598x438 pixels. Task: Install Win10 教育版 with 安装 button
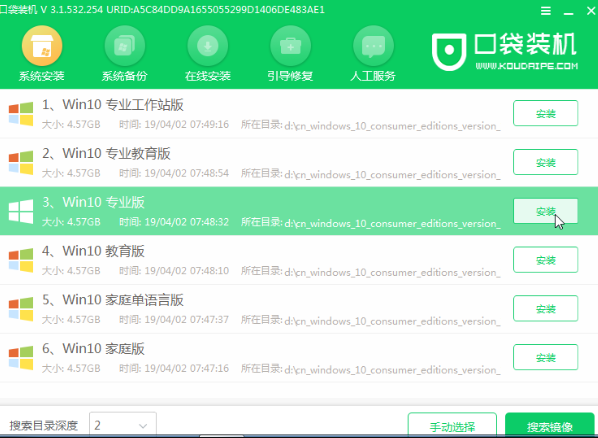(545, 260)
